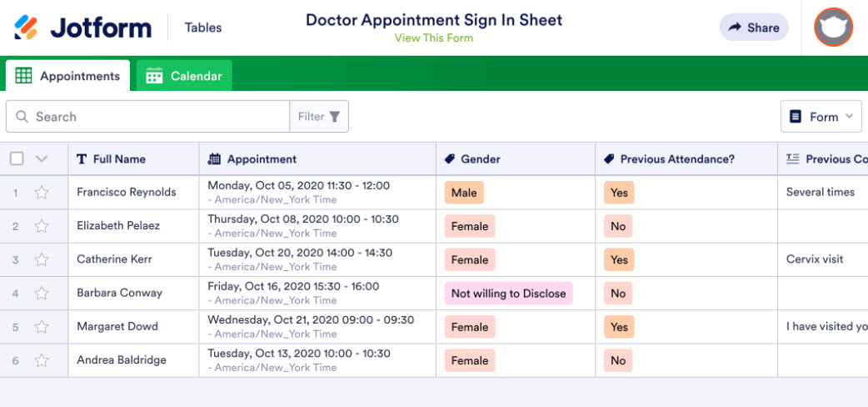Star the Francisco Reynolds row
The height and width of the screenshot is (407, 868).
pos(42,193)
